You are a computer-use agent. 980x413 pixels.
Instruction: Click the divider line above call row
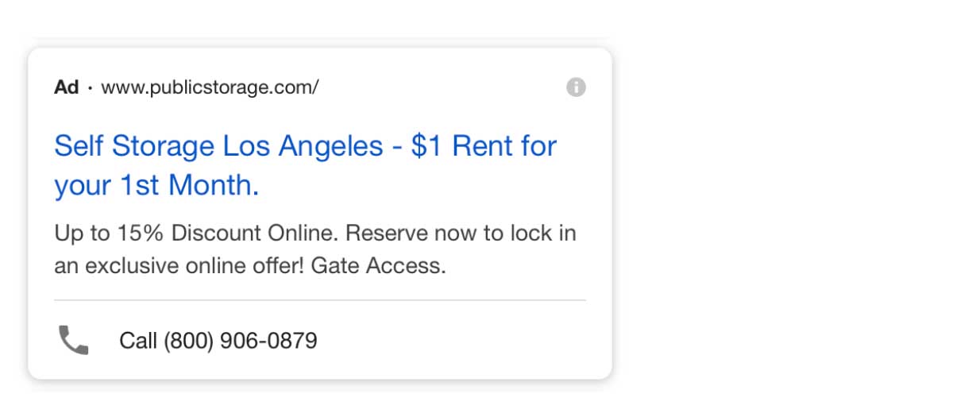320,300
